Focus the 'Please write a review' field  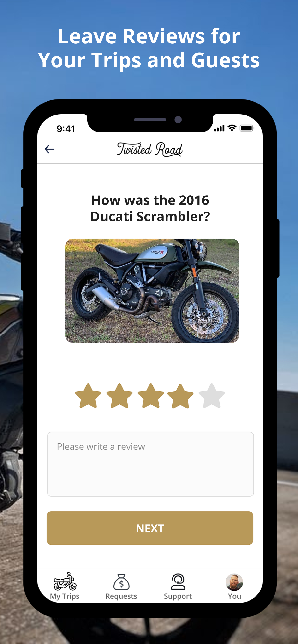point(150,464)
